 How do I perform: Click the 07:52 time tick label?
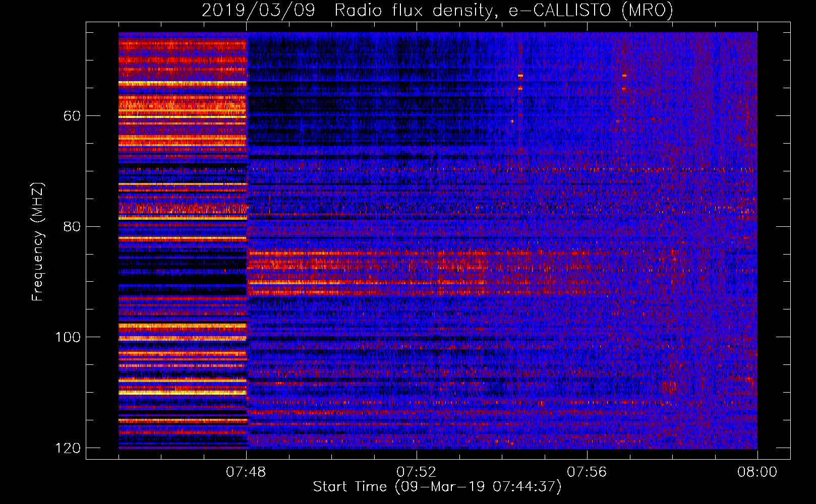[x=417, y=472]
